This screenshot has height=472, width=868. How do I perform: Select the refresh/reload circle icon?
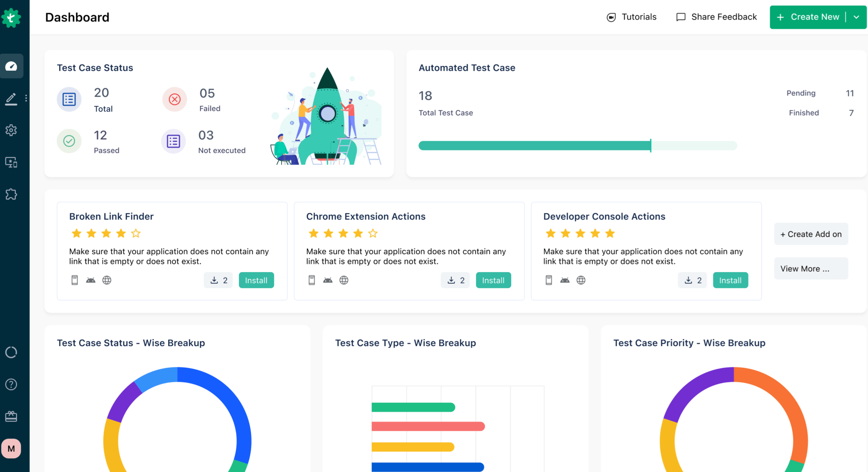click(x=11, y=352)
